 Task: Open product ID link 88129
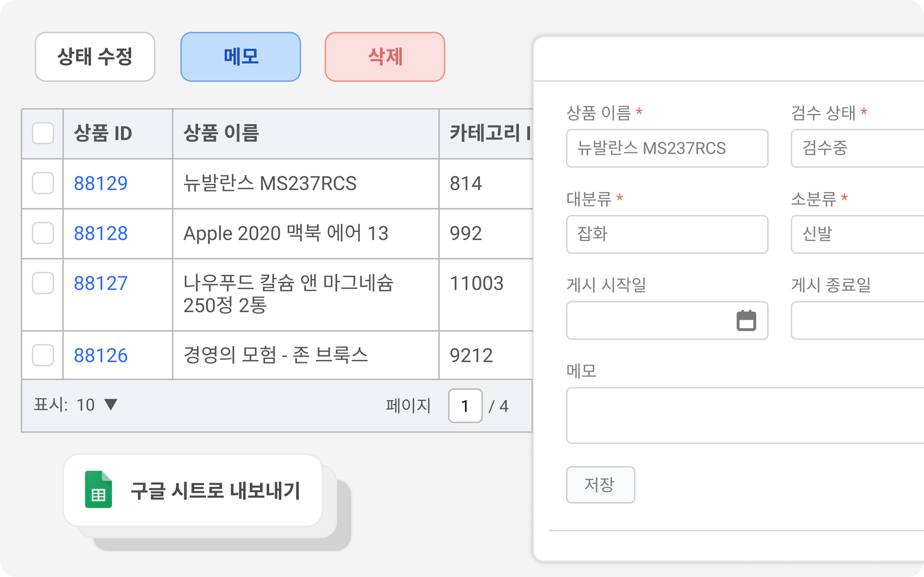(101, 183)
